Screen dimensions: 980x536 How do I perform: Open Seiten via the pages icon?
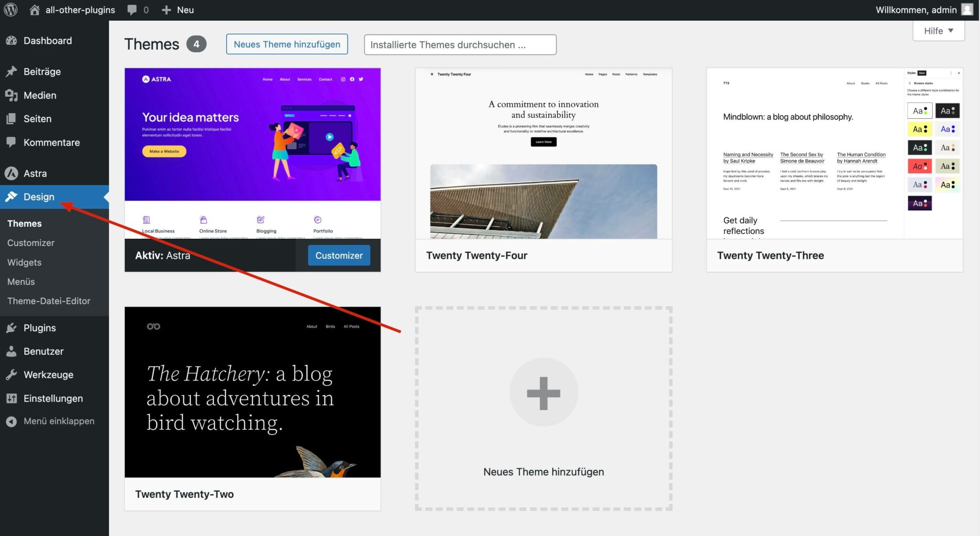tap(11, 119)
